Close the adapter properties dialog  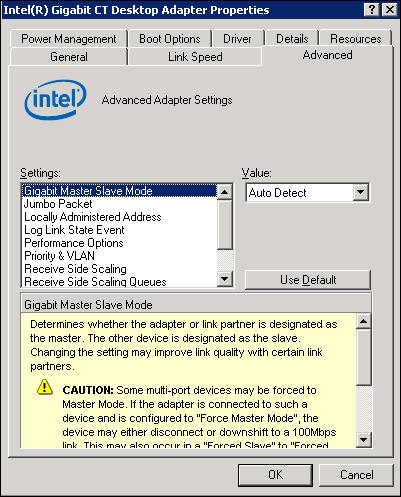(389, 10)
